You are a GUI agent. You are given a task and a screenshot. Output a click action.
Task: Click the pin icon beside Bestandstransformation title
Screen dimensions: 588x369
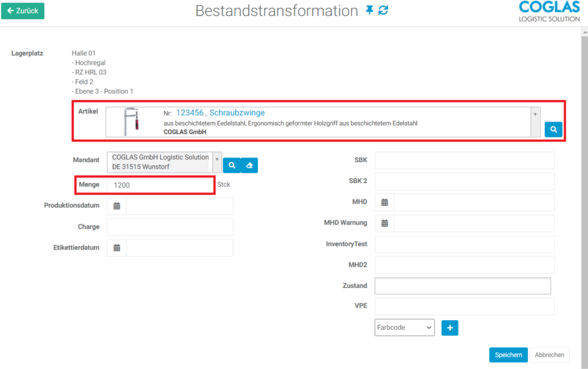click(x=370, y=10)
